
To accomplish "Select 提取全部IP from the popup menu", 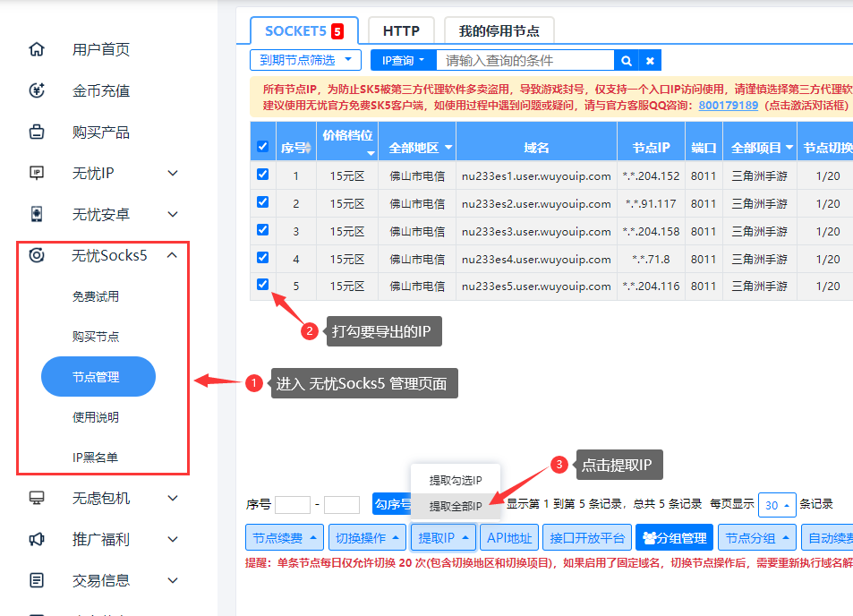I will pyautogui.click(x=456, y=505).
